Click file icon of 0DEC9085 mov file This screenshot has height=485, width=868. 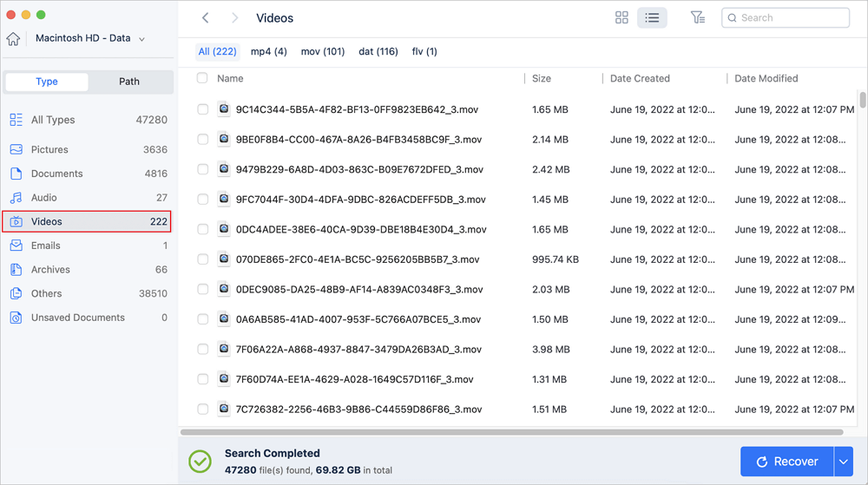(x=224, y=289)
